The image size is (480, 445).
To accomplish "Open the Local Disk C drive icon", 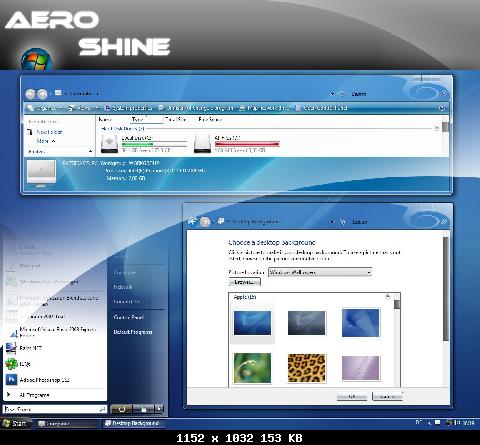I will pos(109,144).
